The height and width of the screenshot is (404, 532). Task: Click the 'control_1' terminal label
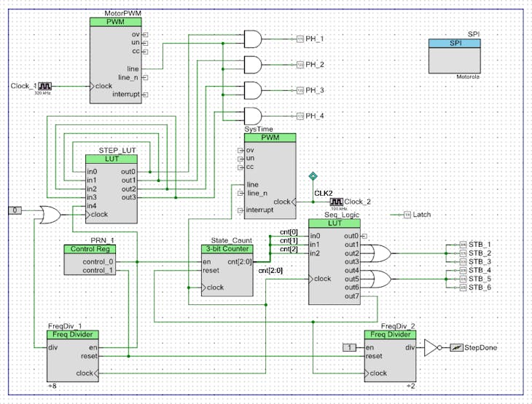[x=98, y=271]
